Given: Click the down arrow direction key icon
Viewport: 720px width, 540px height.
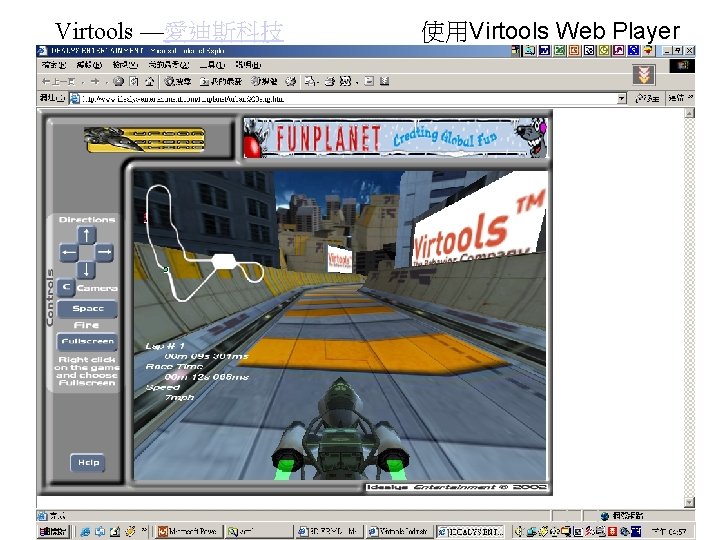Looking at the screenshot, I should 86,270.
